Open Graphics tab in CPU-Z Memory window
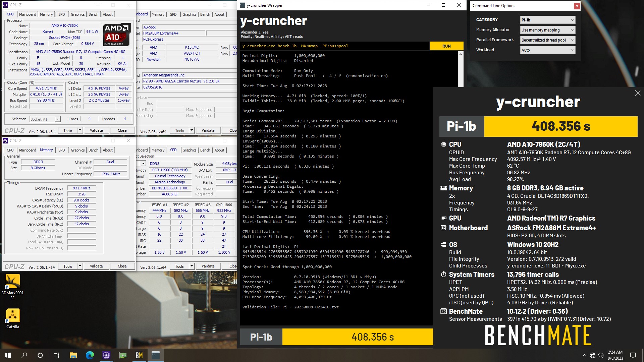Screen dimensions: 644x362 78,150
